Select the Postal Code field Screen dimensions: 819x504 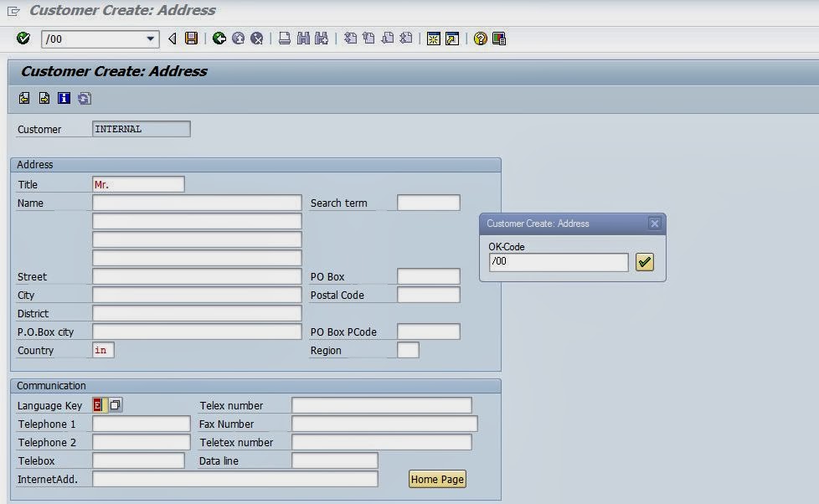(428, 295)
